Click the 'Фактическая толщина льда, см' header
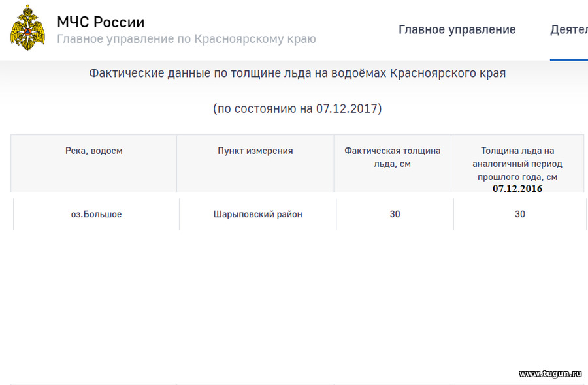This screenshot has width=588, height=385. pyautogui.click(x=393, y=157)
